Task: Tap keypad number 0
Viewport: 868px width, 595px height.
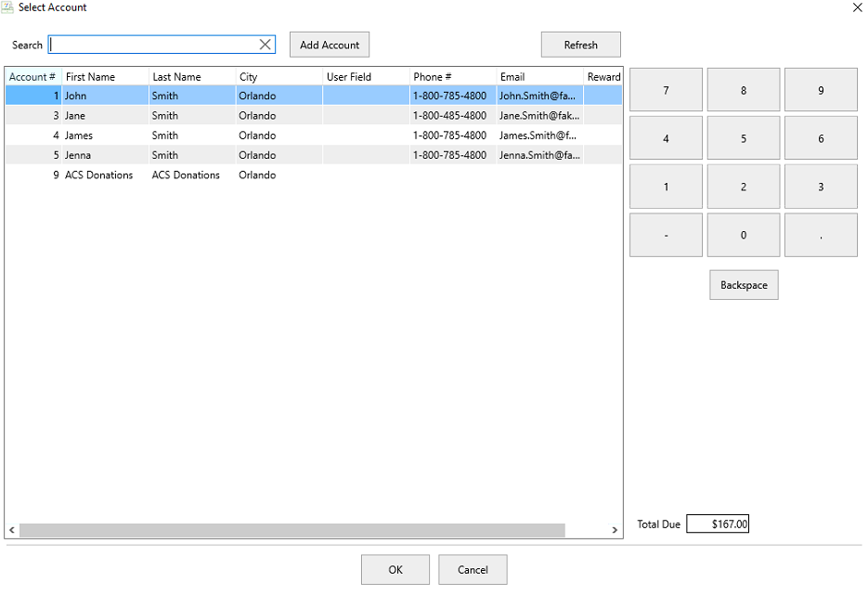Action: [744, 235]
